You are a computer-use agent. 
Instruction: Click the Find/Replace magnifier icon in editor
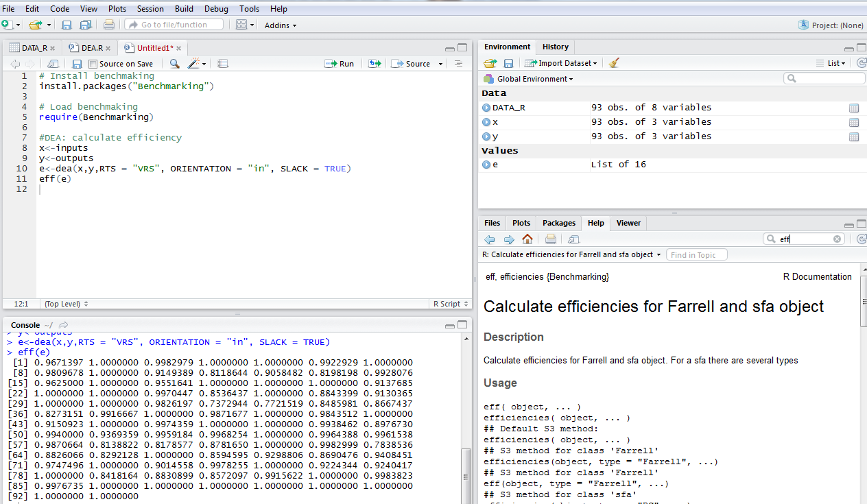(x=175, y=64)
